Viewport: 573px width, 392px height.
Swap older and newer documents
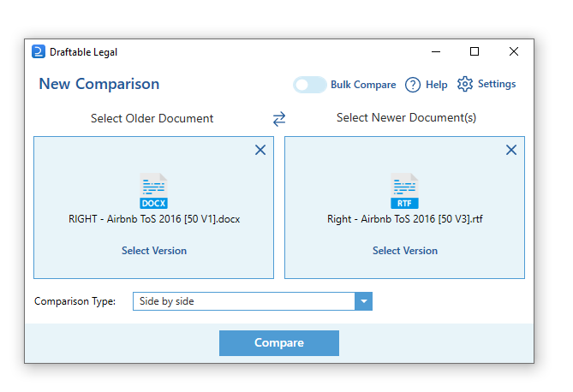point(279,119)
